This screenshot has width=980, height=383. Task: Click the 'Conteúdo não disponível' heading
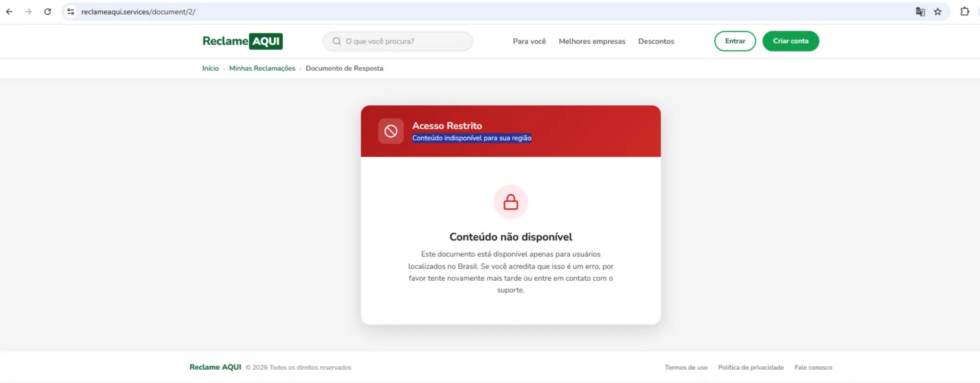point(511,237)
